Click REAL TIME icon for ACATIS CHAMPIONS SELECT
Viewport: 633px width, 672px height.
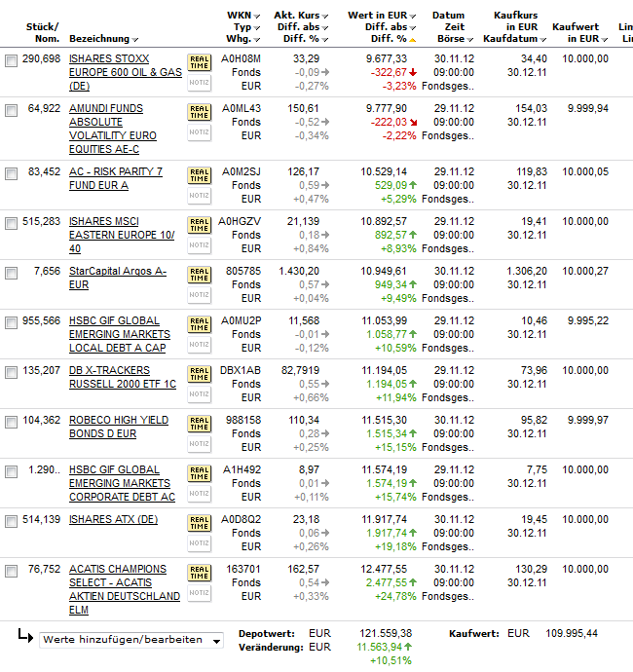coord(200,573)
